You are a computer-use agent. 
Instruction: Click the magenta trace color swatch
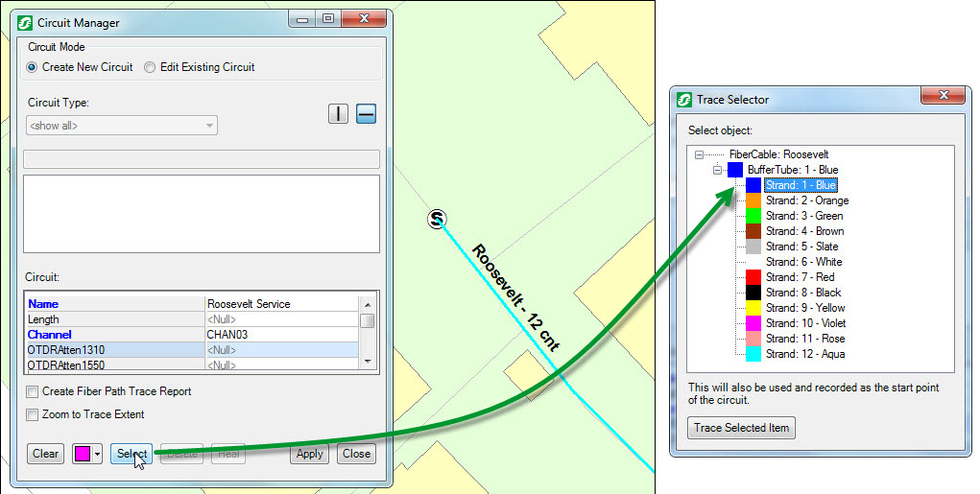pyautogui.click(x=83, y=454)
